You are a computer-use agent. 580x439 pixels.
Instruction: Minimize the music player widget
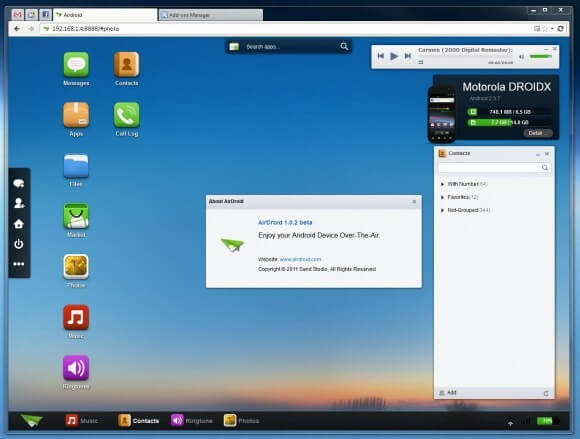click(x=546, y=49)
